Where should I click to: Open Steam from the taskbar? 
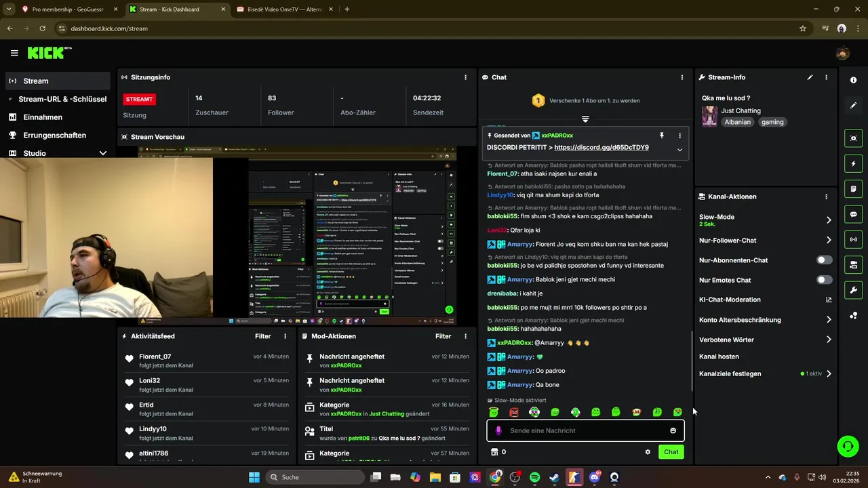pyautogui.click(x=554, y=477)
